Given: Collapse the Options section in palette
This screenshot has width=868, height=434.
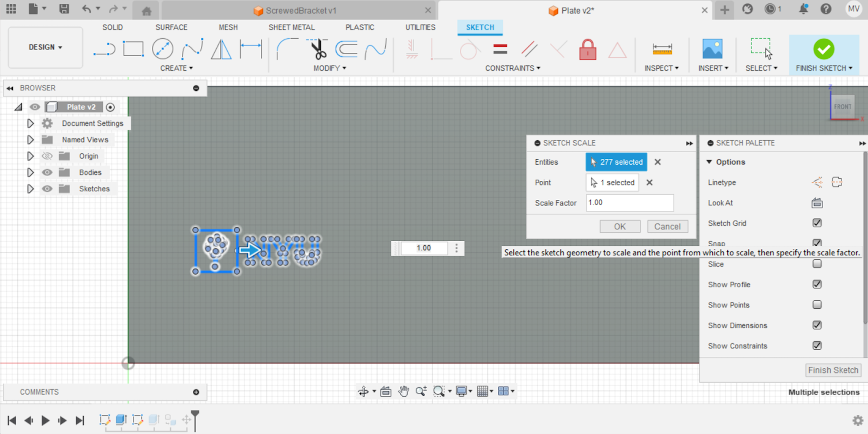Looking at the screenshot, I should pyautogui.click(x=709, y=162).
